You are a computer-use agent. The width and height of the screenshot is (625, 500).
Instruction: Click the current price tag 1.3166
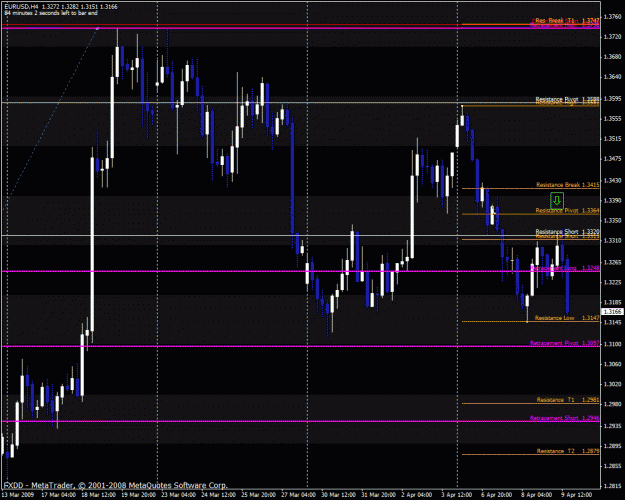612,311
